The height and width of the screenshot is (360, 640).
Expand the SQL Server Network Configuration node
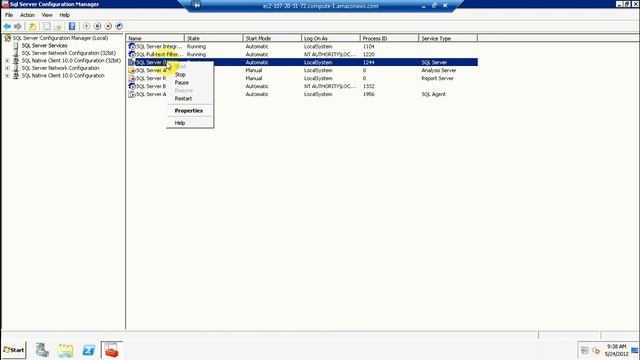tap(7, 68)
